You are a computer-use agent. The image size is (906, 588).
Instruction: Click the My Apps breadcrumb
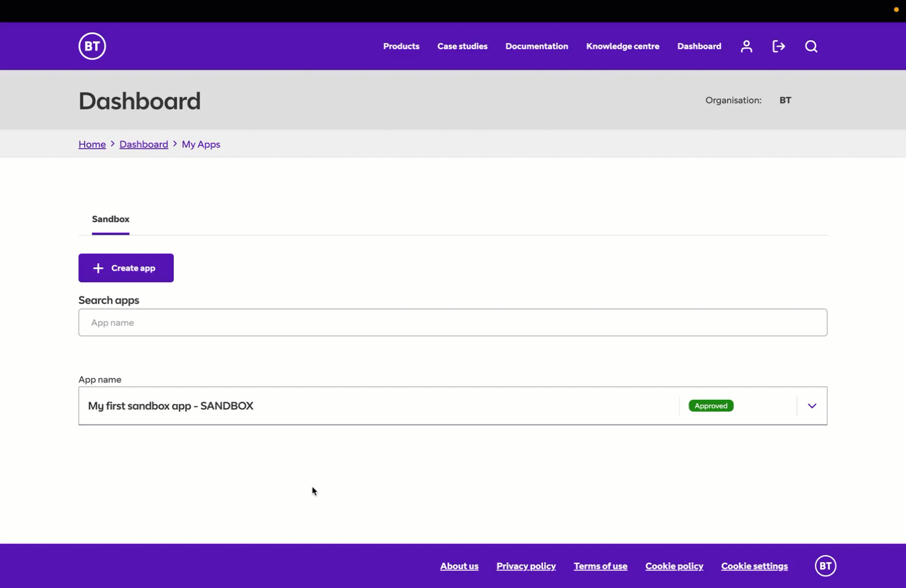[x=201, y=144]
